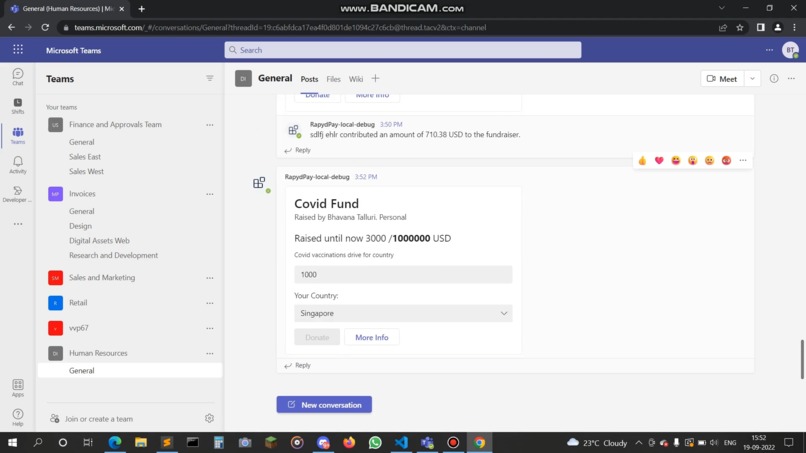Click the filter teams icon
806x453 pixels.
pyautogui.click(x=210, y=78)
